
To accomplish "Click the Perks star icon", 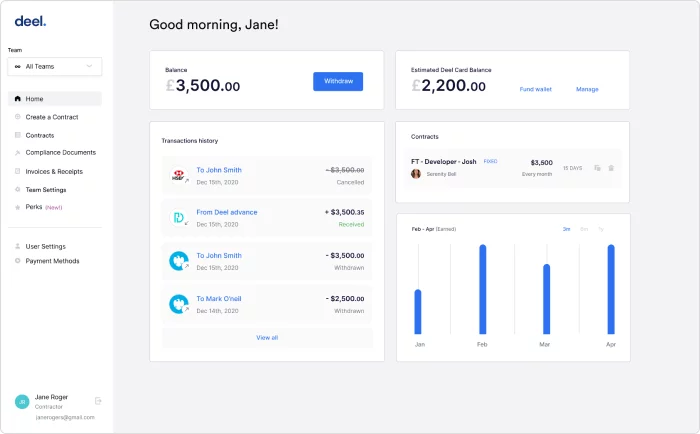I will [17, 207].
